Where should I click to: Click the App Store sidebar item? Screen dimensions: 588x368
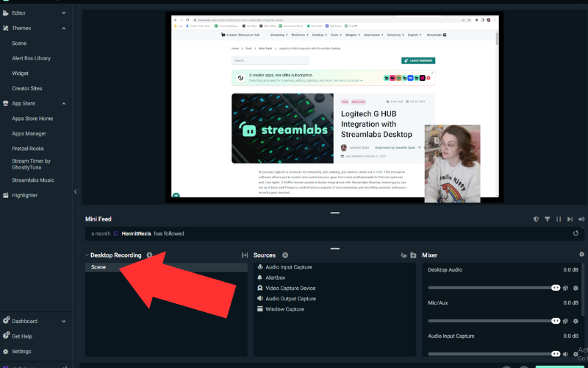coord(24,103)
